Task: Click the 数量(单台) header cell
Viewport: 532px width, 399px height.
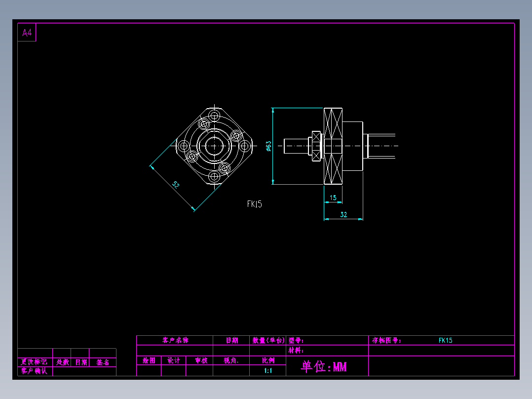Action: click(268, 340)
